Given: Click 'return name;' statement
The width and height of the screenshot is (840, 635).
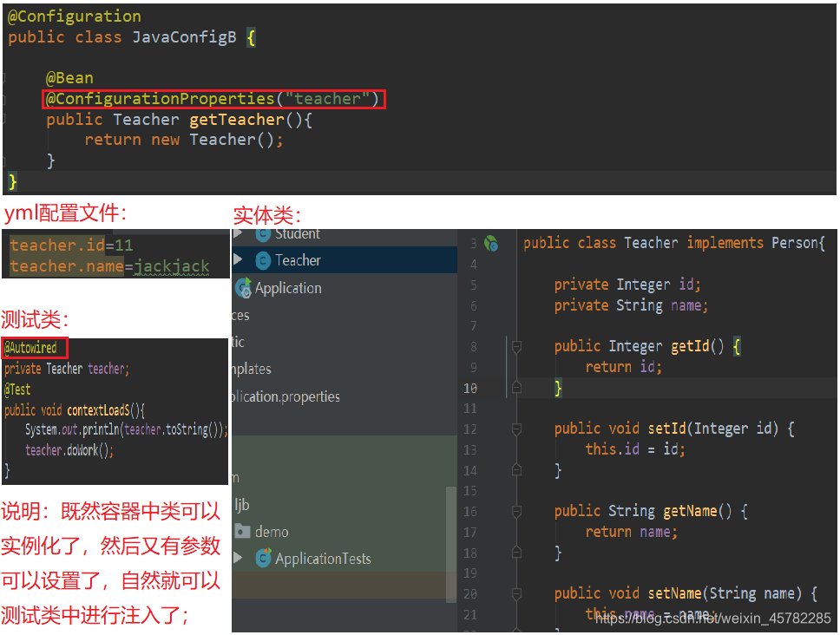Looking at the screenshot, I should coord(632,532).
